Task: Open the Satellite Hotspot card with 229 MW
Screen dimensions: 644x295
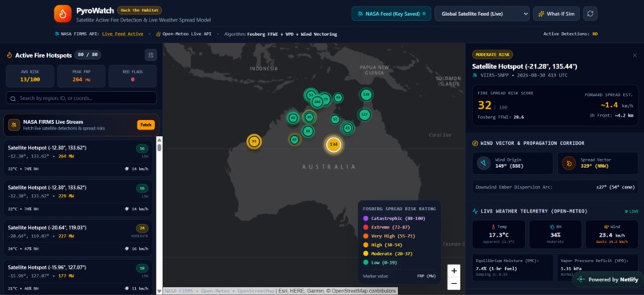Action: click(78, 197)
